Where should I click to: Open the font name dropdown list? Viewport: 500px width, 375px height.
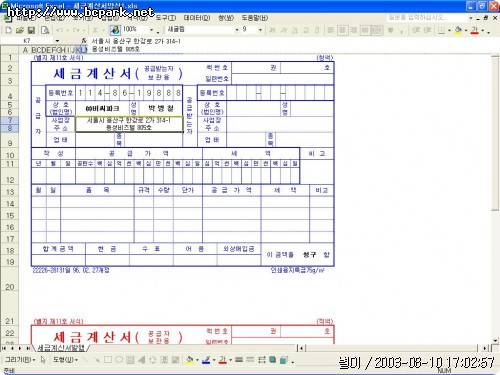(236, 30)
